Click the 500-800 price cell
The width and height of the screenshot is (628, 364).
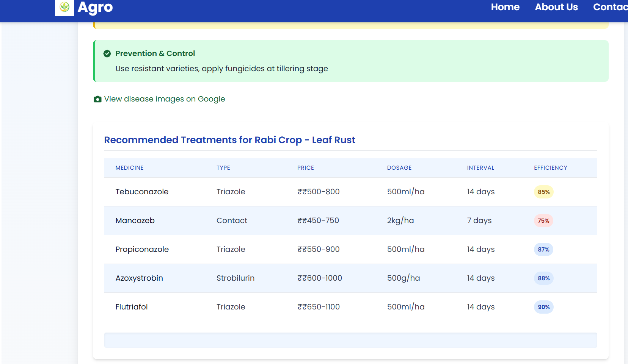tap(319, 192)
